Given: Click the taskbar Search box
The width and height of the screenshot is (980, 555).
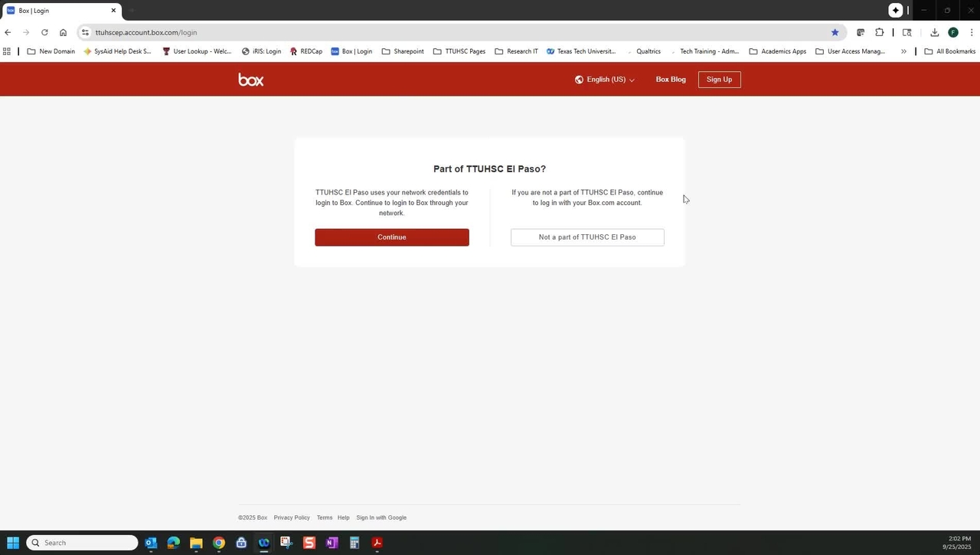Looking at the screenshot, I should [83, 543].
